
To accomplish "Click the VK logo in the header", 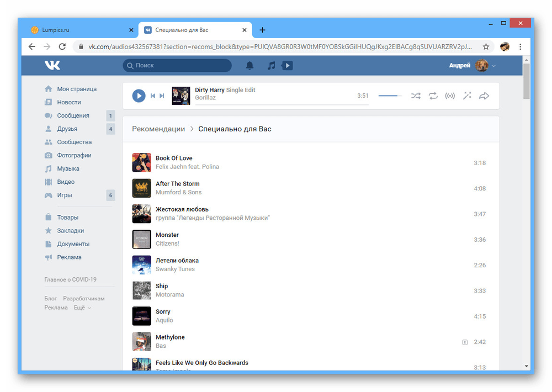I will pos(52,65).
